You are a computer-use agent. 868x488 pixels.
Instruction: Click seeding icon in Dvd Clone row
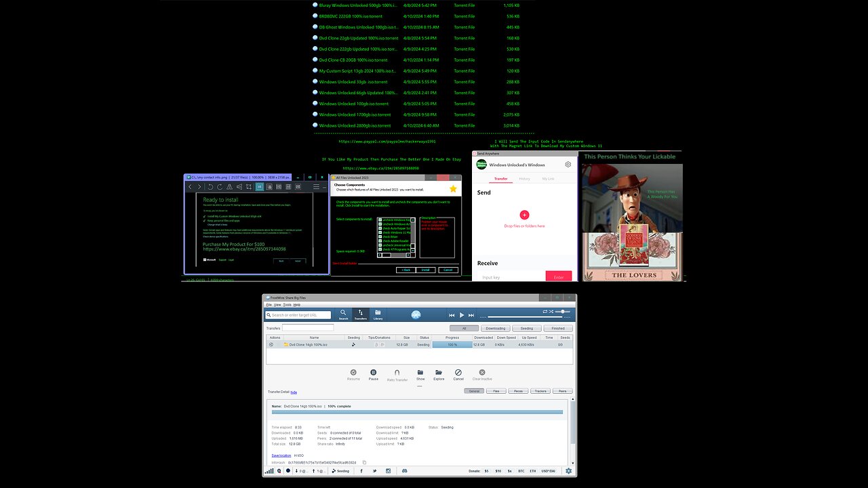353,344
